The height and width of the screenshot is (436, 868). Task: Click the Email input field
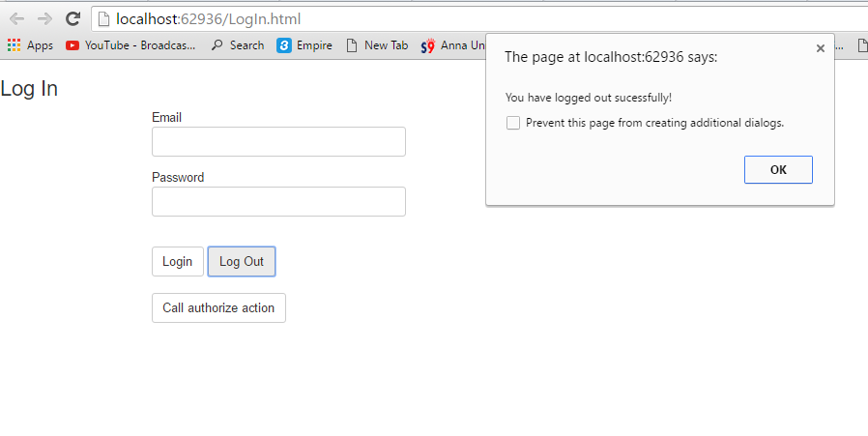pyautogui.click(x=278, y=141)
